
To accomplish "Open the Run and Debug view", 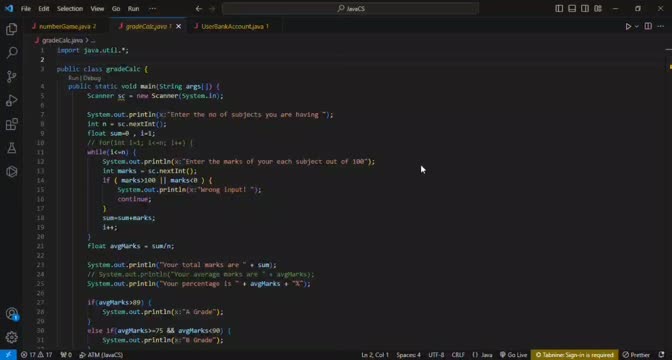I will [12, 100].
